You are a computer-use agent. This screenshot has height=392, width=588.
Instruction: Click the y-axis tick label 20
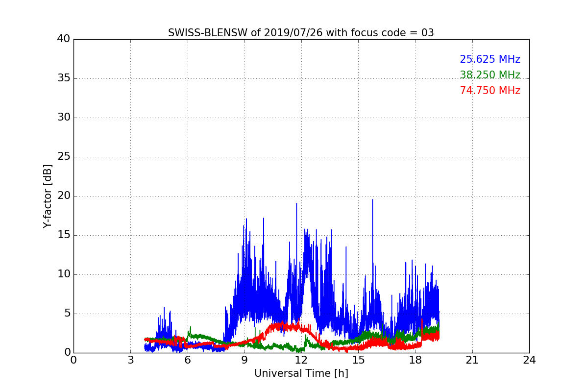63,196
